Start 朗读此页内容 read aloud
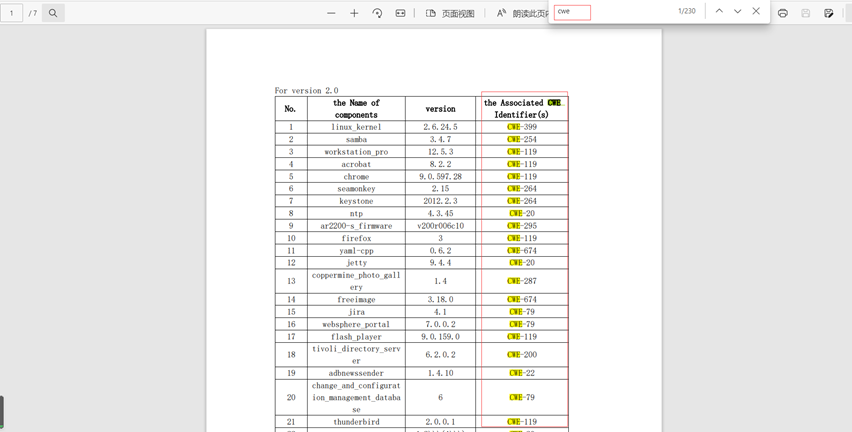The height and width of the screenshot is (432, 852). 522,13
